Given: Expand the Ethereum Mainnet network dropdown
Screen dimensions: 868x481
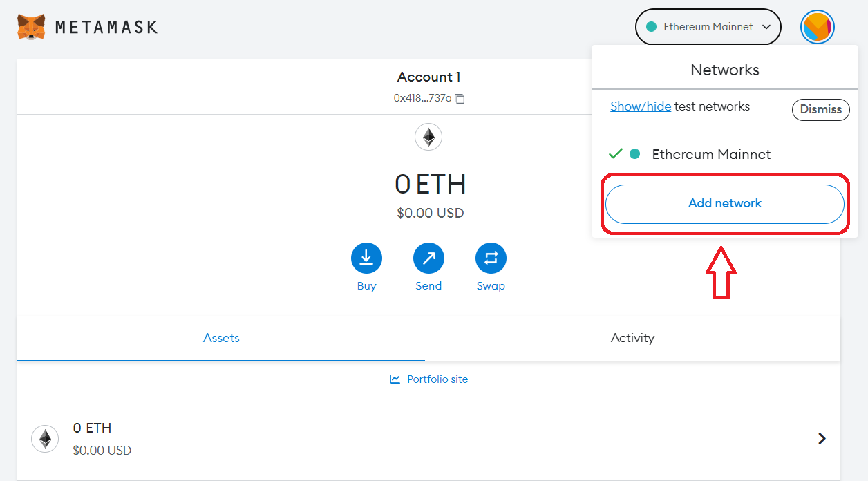Looking at the screenshot, I should click(708, 27).
